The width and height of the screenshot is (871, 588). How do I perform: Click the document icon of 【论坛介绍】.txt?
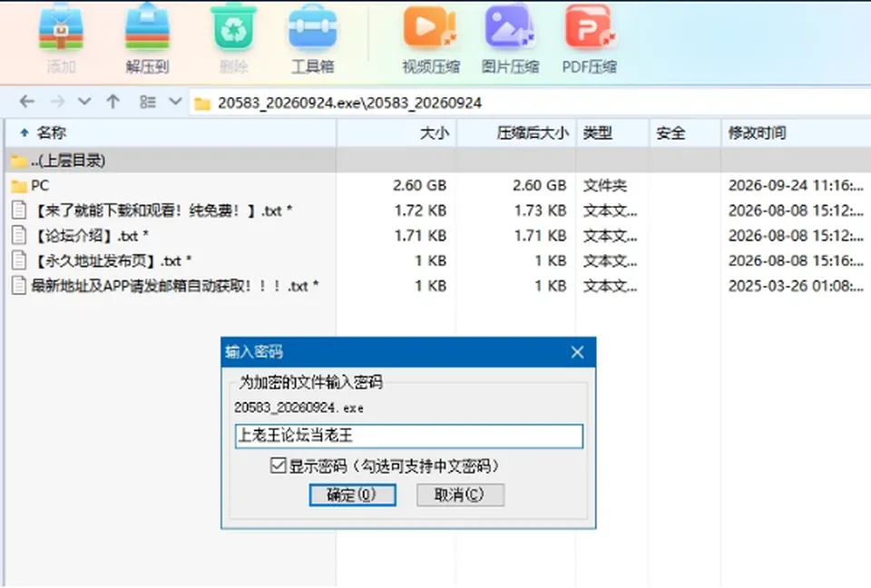point(19,236)
